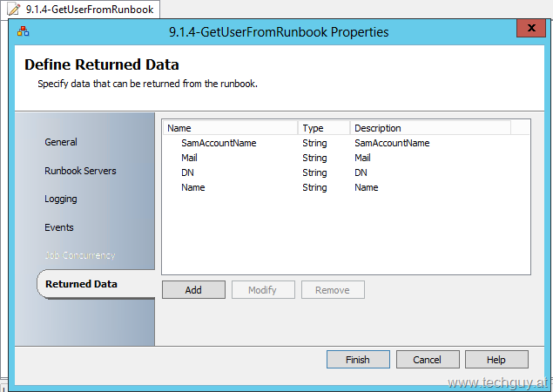Close the Properties dialog with the X

pyautogui.click(x=531, y=28)
